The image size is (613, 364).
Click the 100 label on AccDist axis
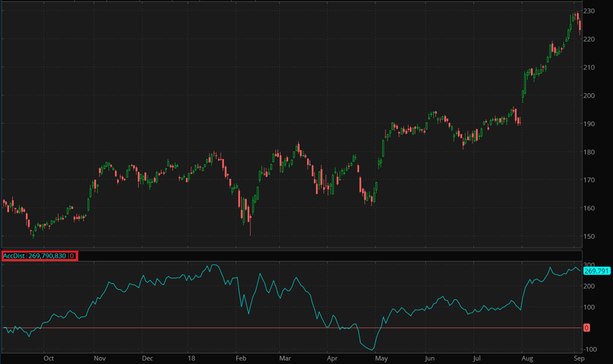(588, 308)
